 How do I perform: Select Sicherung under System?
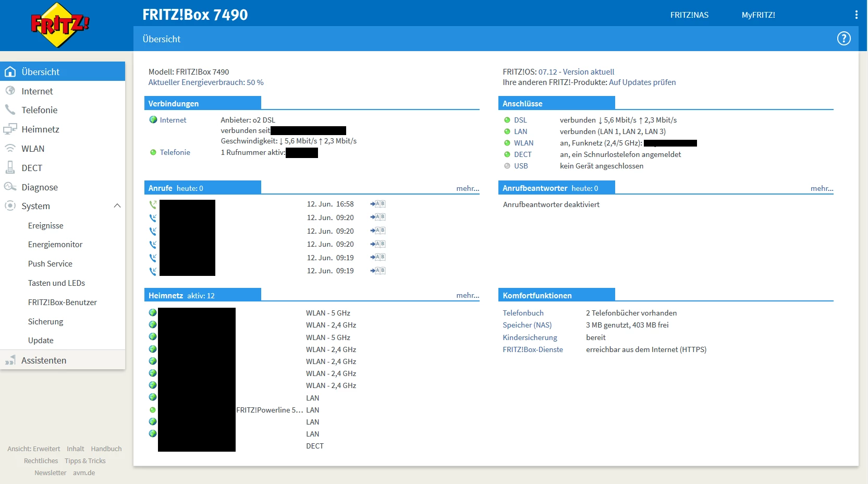coord(46,322)
